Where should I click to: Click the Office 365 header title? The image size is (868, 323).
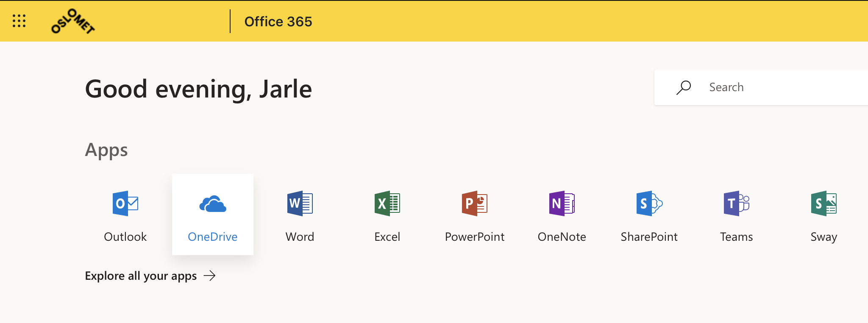coord(278,21)
